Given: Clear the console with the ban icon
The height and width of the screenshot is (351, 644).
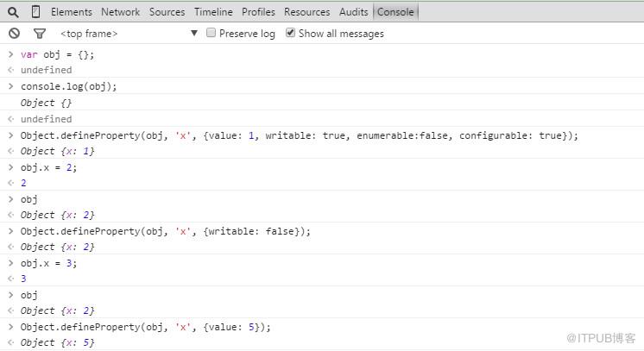Looking at the screenshot, I should [15, 34].
